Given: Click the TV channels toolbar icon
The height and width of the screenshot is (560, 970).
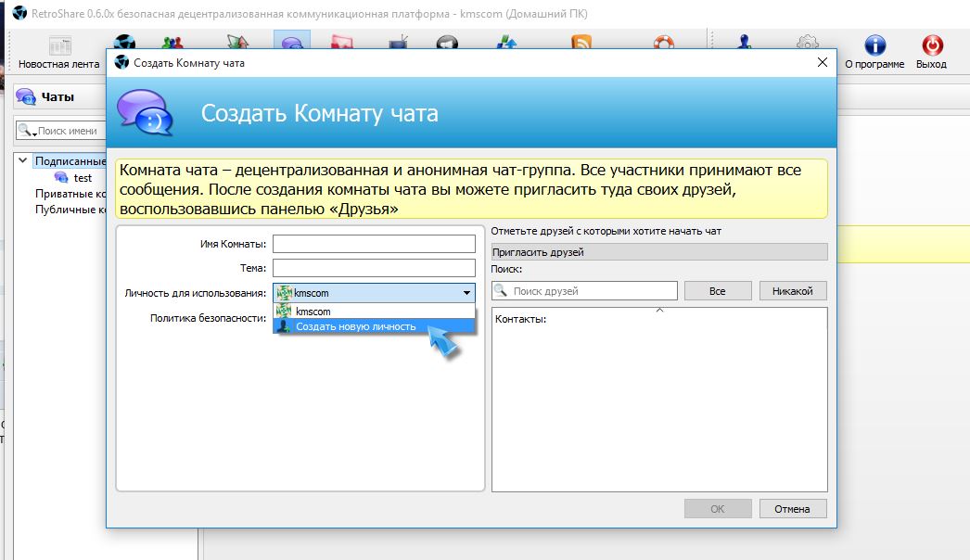Looking at the screenshot, I should click(x=399, y=43).
